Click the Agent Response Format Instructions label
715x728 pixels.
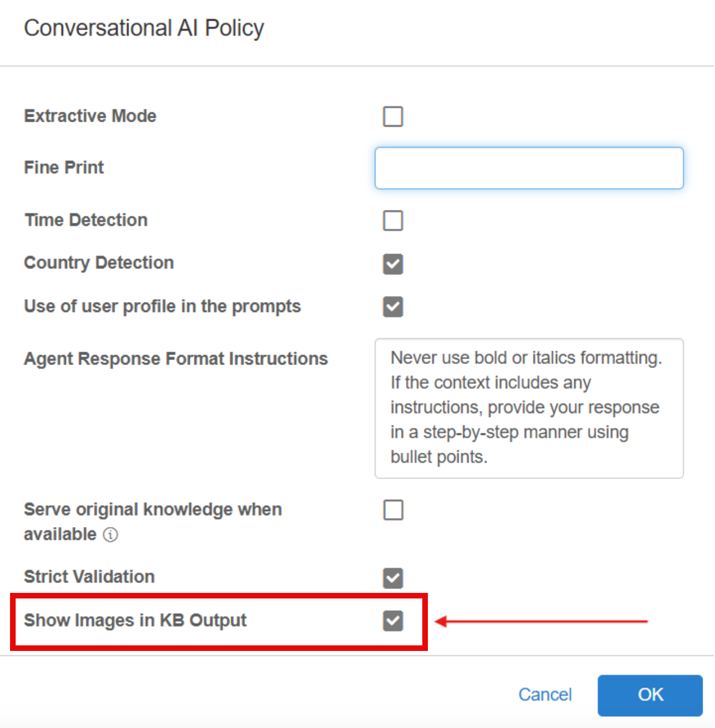[x=176, y=358]
